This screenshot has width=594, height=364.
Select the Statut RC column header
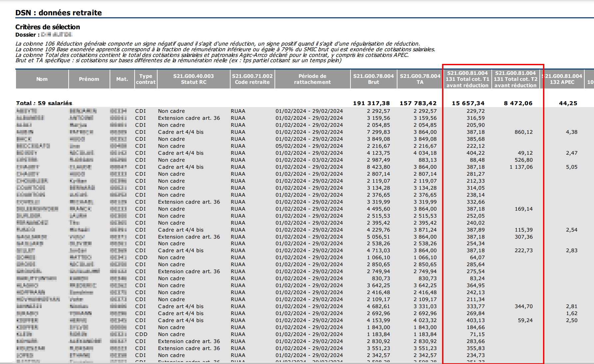pyautogui.click(x=194, y=79)
